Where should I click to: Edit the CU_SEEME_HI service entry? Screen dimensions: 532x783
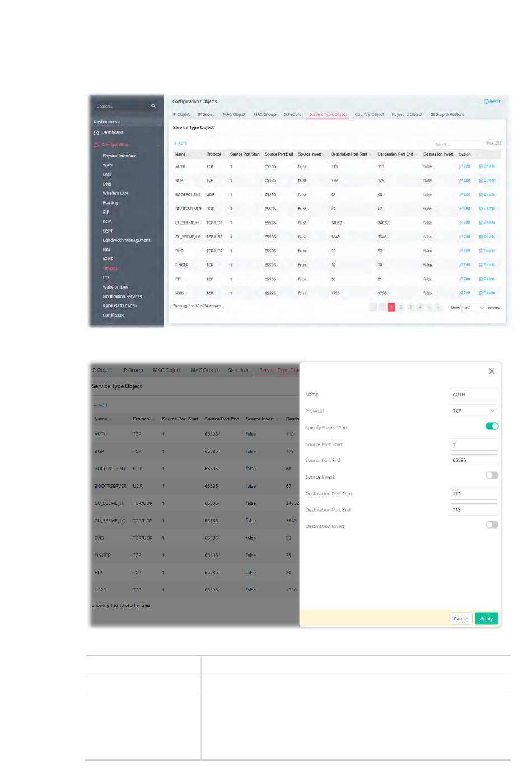[465, 223]
